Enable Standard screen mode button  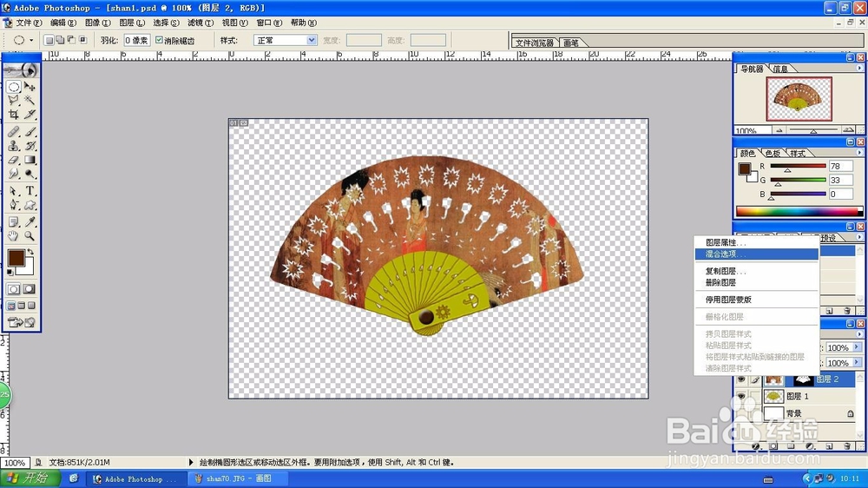[x=11, y=305]
